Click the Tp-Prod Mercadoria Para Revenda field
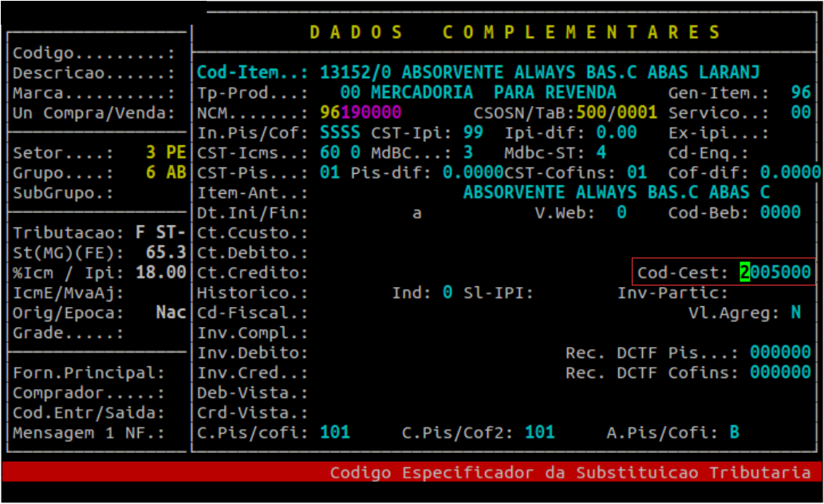 [478, 93]
